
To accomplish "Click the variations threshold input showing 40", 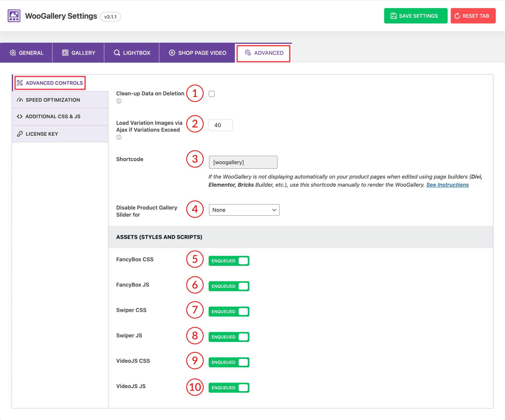I will click(220, 125).
